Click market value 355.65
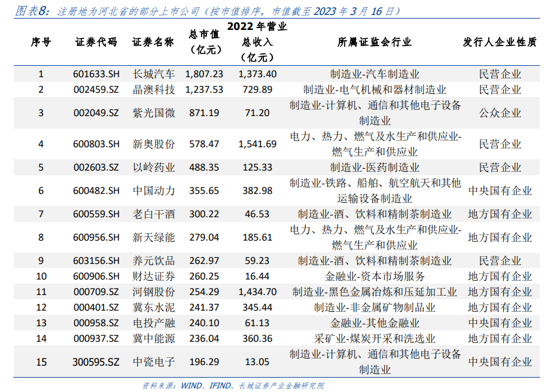 204,191
